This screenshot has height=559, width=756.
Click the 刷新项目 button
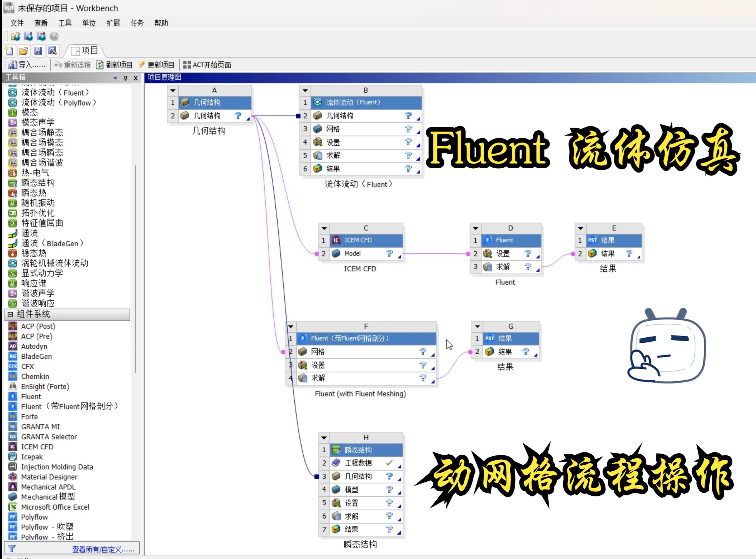[114, 65]
